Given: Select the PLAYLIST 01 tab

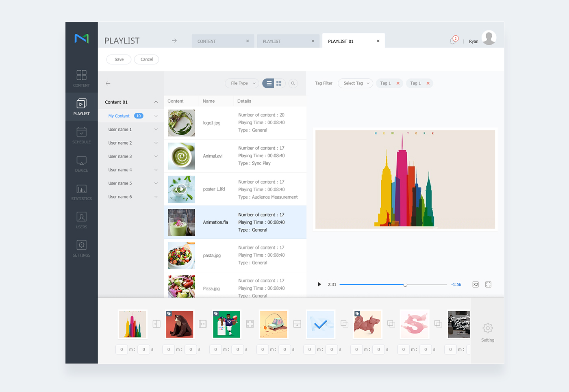Looking at the screenshot, I should tap(353, 41).
